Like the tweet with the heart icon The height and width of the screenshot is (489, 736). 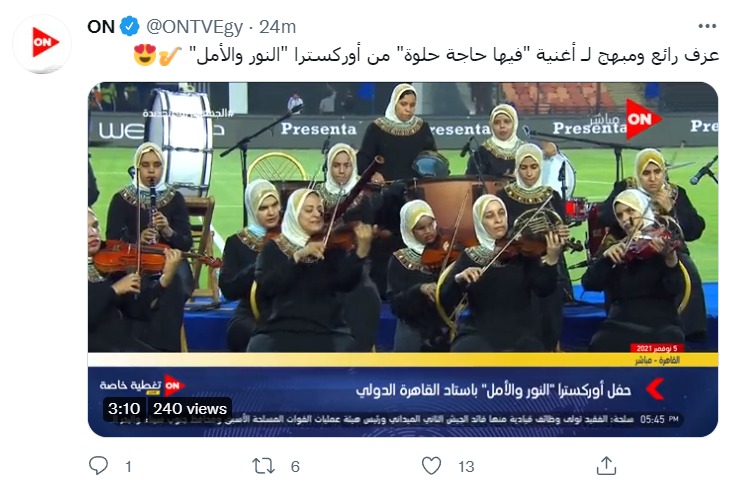(431, 466)
